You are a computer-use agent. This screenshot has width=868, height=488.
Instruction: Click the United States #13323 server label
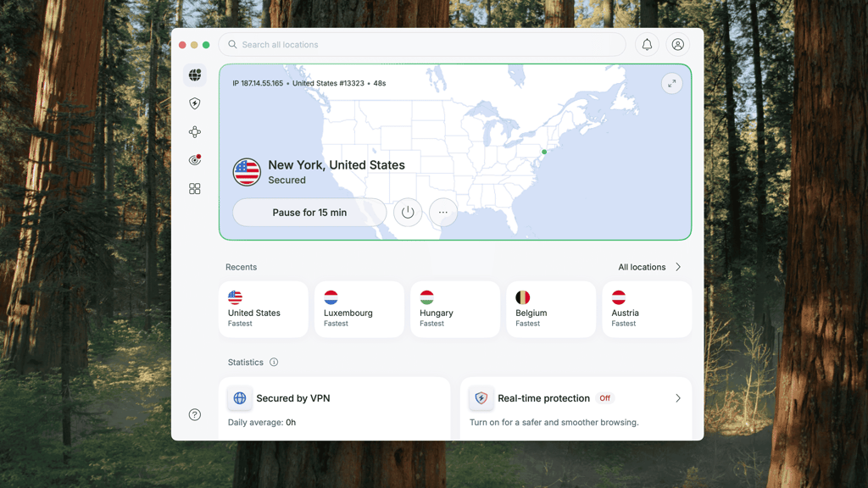(328, 83)
